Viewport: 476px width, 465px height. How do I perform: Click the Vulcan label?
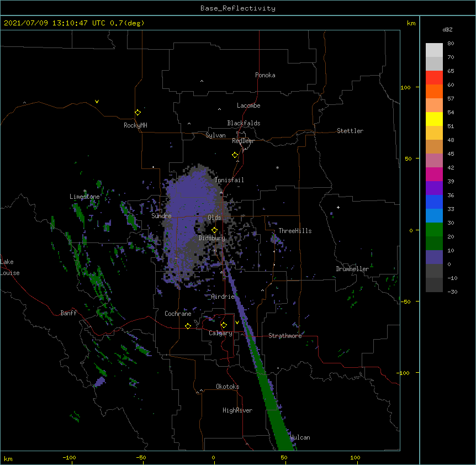[300, 437]
